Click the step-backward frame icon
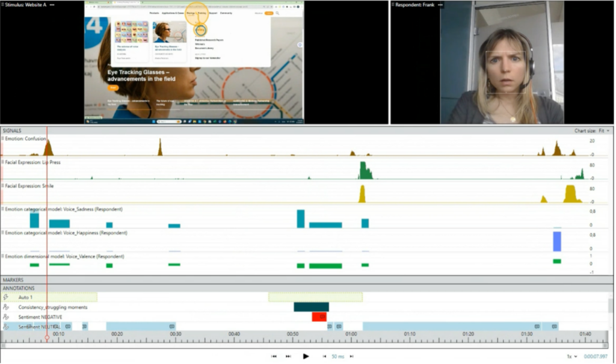 tap(325, 356)
